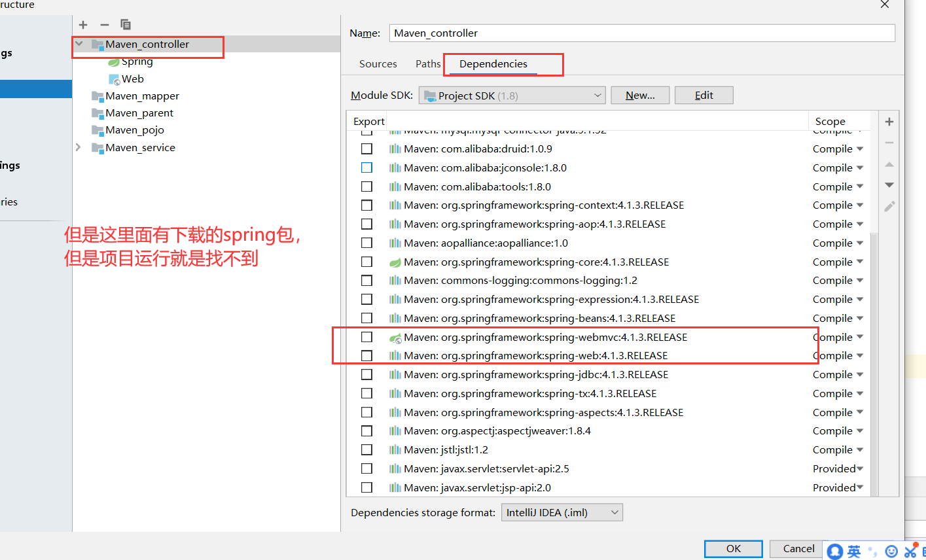926x560 pixels.
Task: Click the edit dependency pencil icon
Action: (889, 207)
